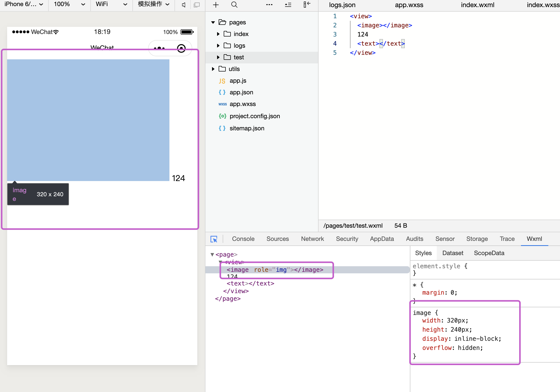Open the AppData devtools tab
The height and width of the screenshot is (392, 560).
click(x=382, y=239)
